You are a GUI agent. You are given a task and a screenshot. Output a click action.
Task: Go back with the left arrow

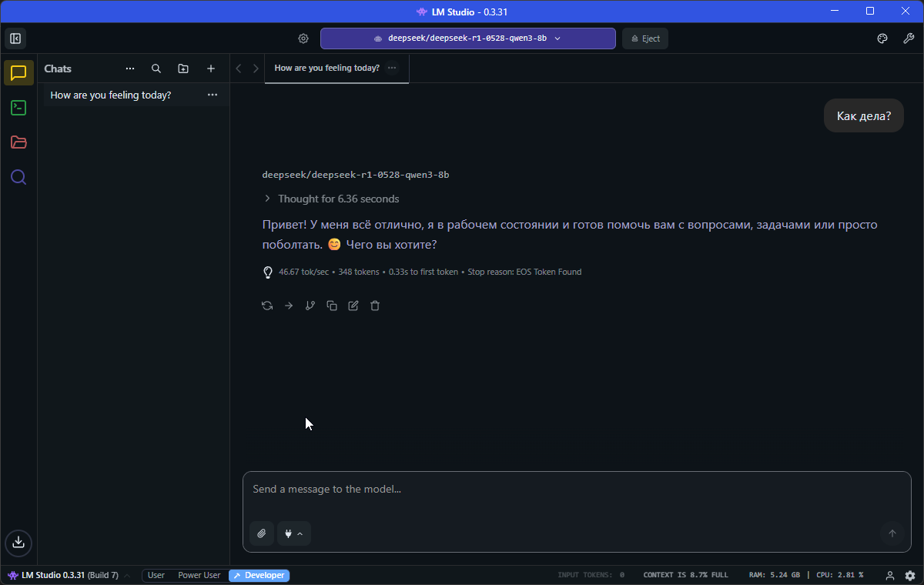[239, 69]
